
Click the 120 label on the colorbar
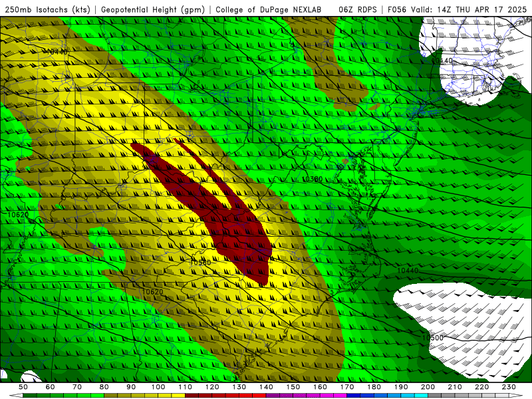pos(212,387)
